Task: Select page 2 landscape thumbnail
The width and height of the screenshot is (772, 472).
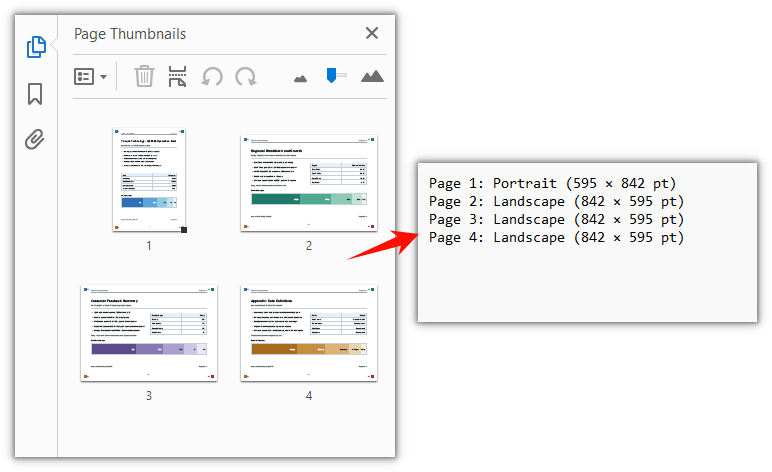Action: pos(309,183)
